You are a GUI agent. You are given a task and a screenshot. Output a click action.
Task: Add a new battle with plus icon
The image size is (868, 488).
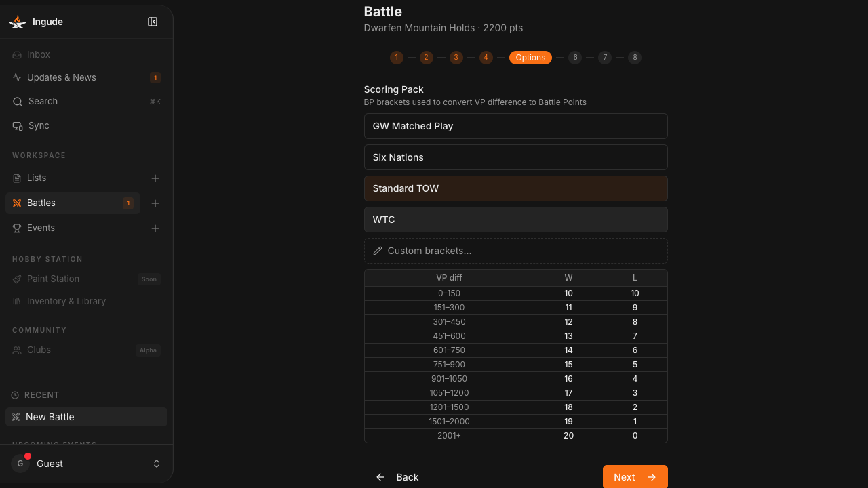[x=155, y=203]
